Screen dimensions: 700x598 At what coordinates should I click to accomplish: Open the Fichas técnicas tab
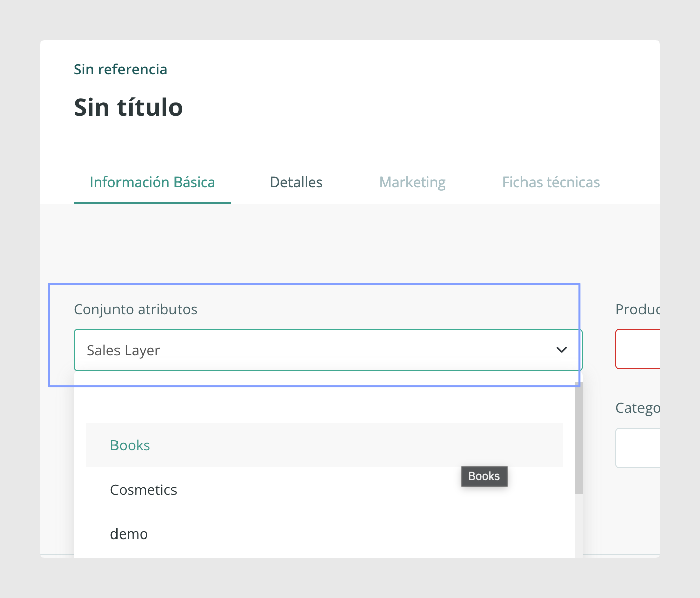[x=551, y=182]
